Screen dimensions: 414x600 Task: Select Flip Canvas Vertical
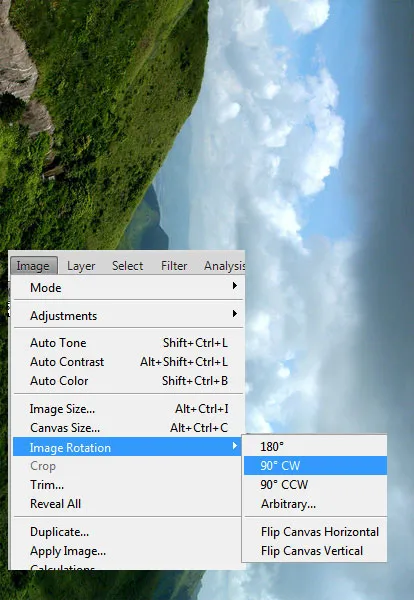coord(315,551)
